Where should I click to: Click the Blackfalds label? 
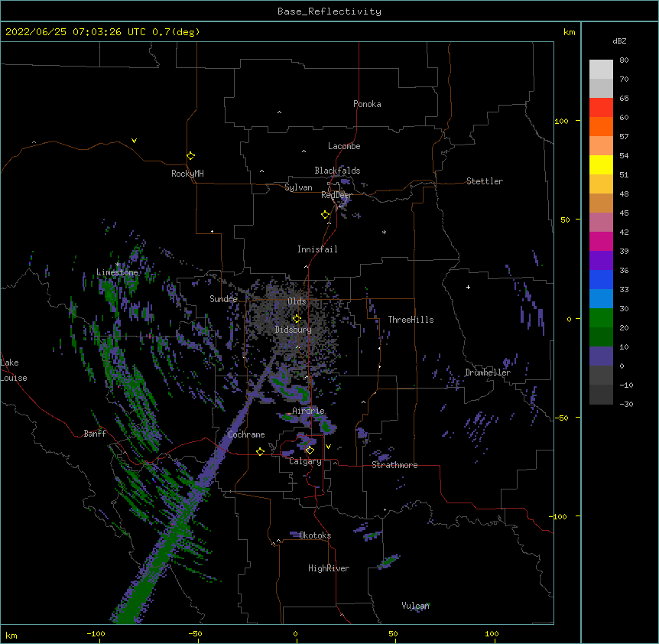(x=337, y=171)
